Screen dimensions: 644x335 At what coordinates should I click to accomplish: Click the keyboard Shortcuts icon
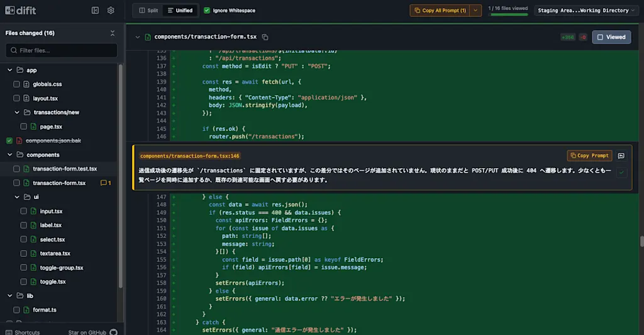coord(9,332)
